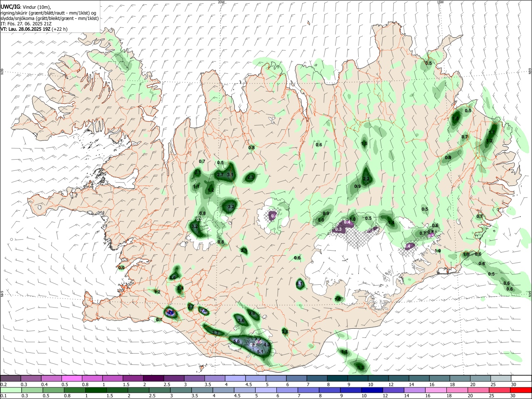Click the 'VT: Lau. 28.06.2025 19Z (+22 h)' line

point(34,29)
